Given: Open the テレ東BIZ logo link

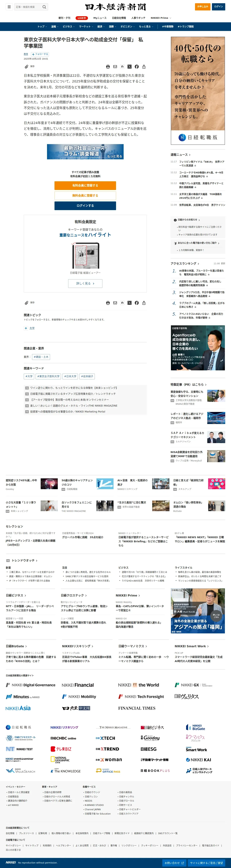Looking at the screenshot, I should tap(61, 749).
